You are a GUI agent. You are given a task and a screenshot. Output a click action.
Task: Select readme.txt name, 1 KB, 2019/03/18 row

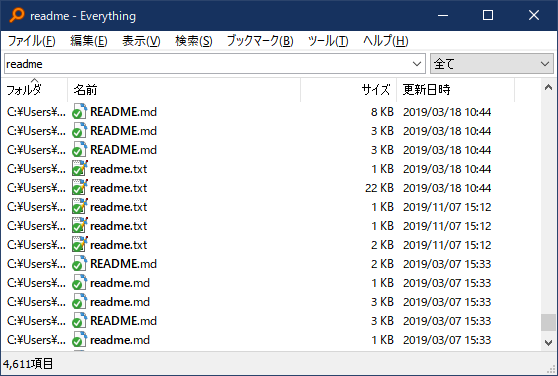tap(119, 169)
